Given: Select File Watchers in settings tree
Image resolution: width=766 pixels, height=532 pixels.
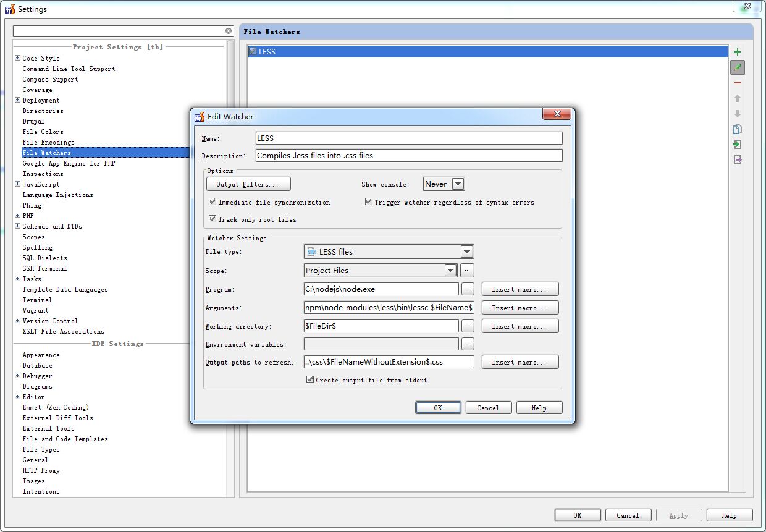Looking at the screenshot, I should pos(47,153).
